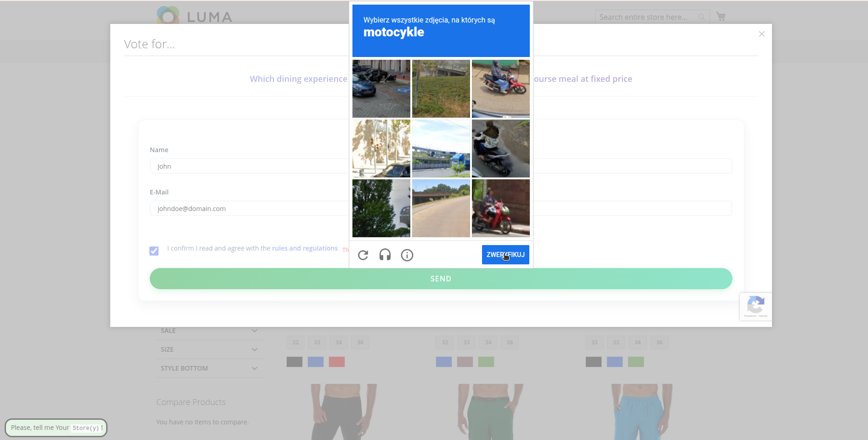Click the Luma logo

pos(194,16)
